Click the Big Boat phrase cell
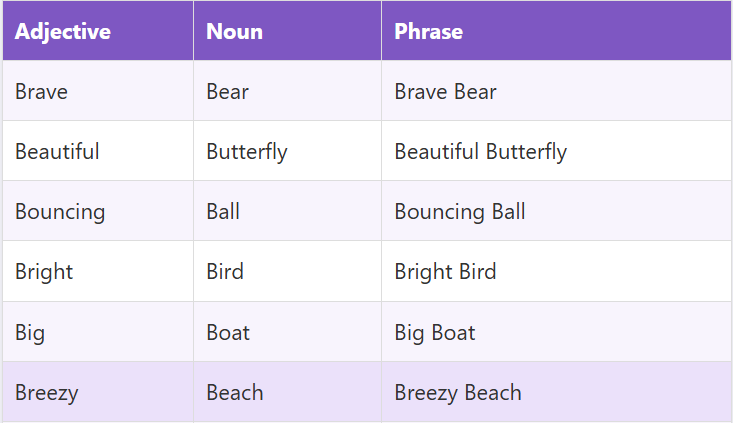The image size is (733, 423). [434, 332]
